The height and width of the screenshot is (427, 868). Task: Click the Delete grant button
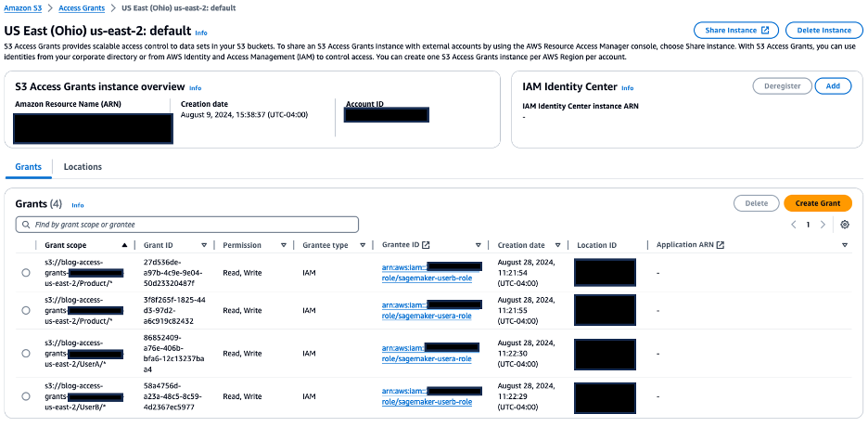(756, 203)
